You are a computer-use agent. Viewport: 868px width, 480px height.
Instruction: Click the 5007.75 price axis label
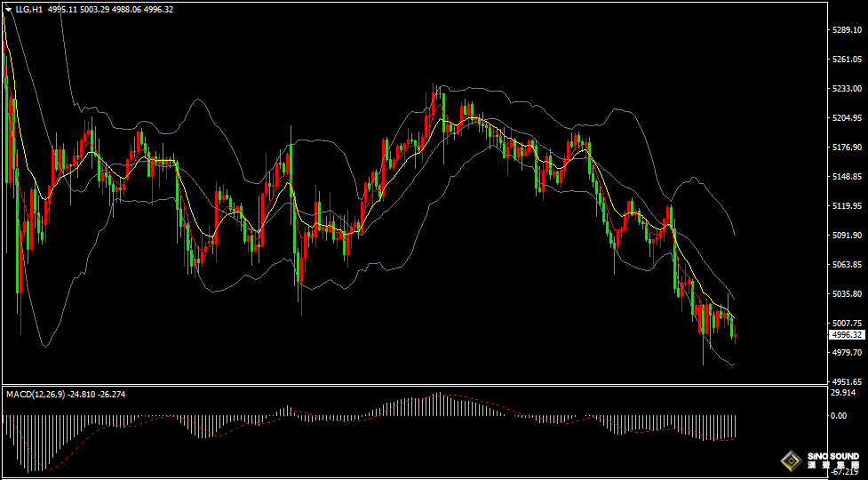[847, 324]
